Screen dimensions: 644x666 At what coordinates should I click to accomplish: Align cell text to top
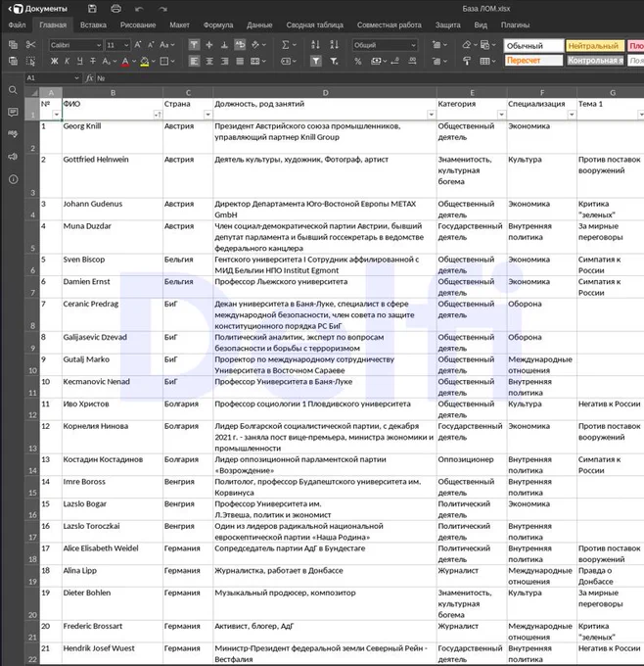194,45
